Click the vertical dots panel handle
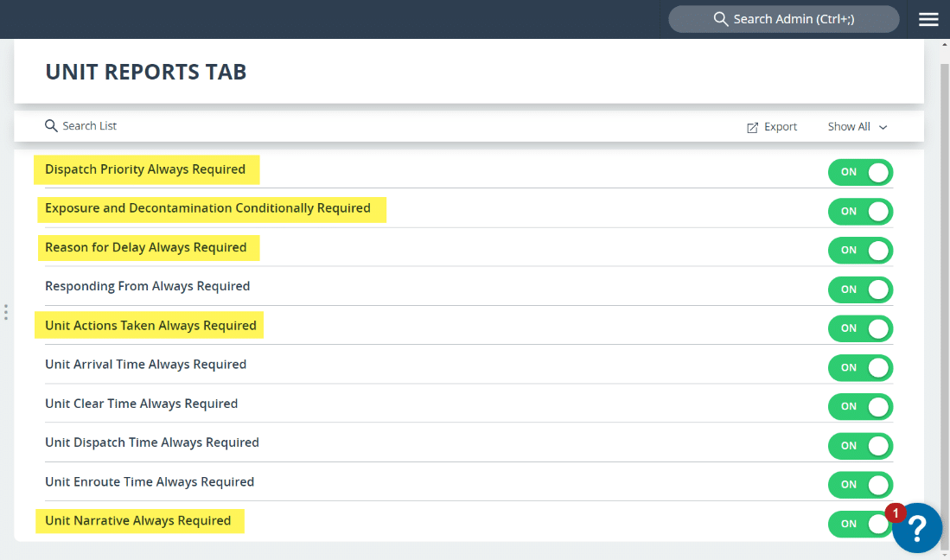The height and width of the screenshot is (560, 950). tap(6, 312)
